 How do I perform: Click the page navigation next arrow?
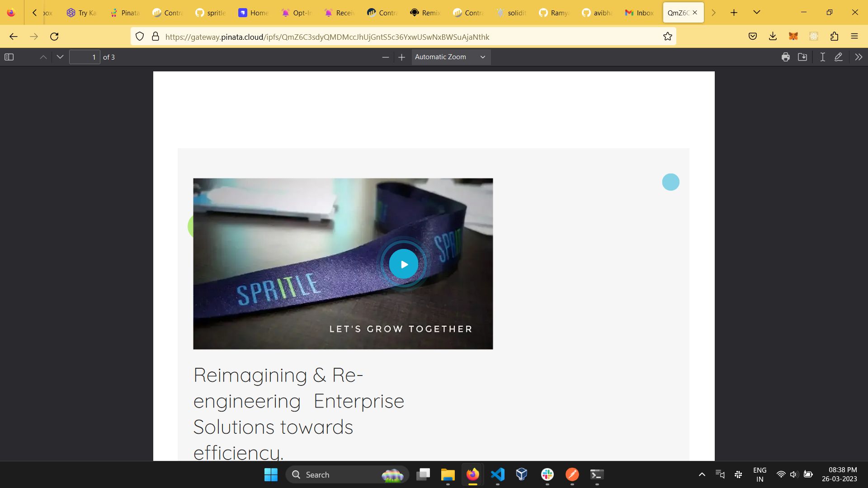(x=60, y=57)
